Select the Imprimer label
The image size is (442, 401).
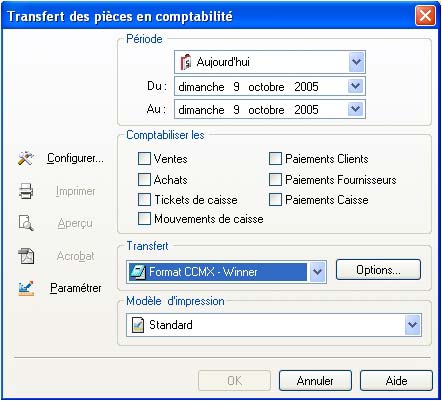(75, 191)
